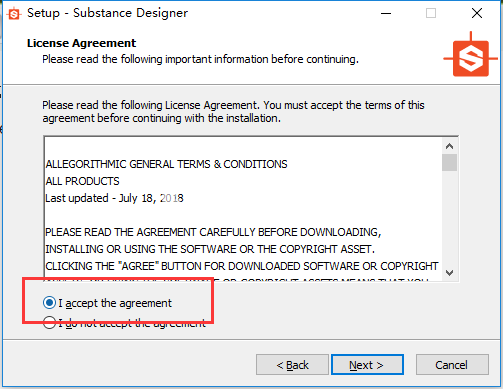
Task: Click the "Setup - Substance Designer" title text
Action: click(107, 13)
